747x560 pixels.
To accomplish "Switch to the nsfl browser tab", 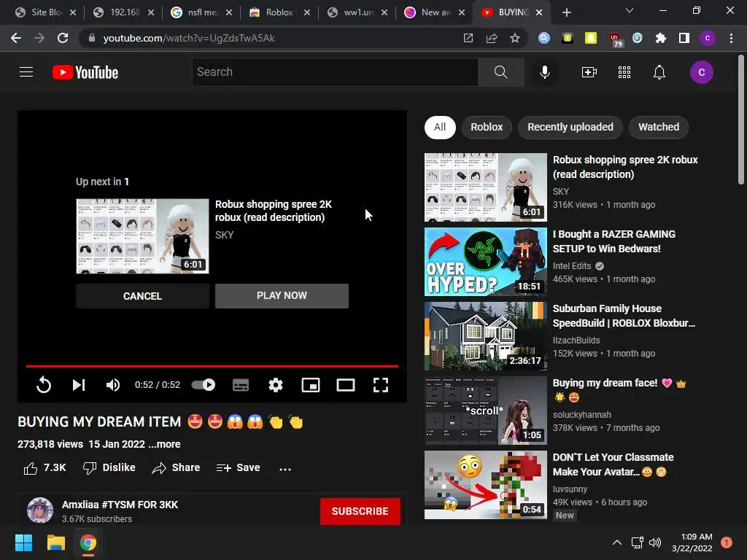I will pyautogui.click(x=201, y=12).
